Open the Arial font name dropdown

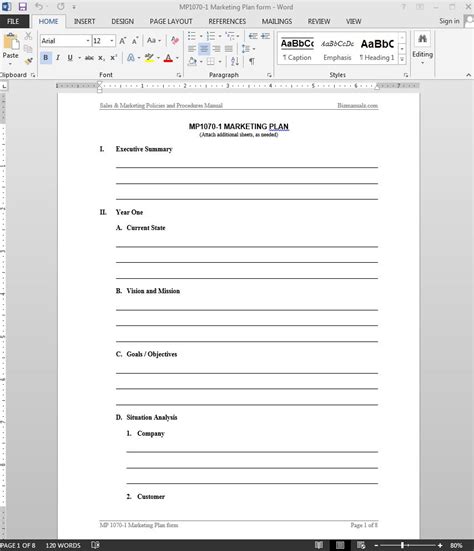pyautogui.click(x=88, y=41)
